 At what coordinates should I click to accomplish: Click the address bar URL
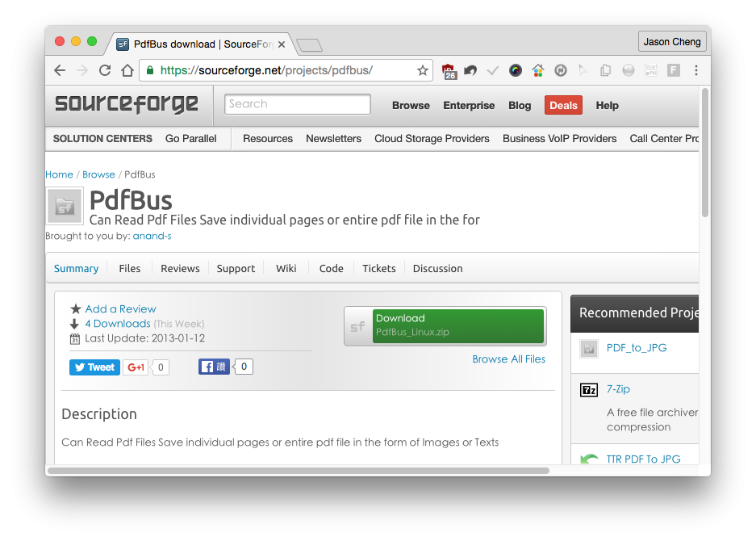point(266,70)
